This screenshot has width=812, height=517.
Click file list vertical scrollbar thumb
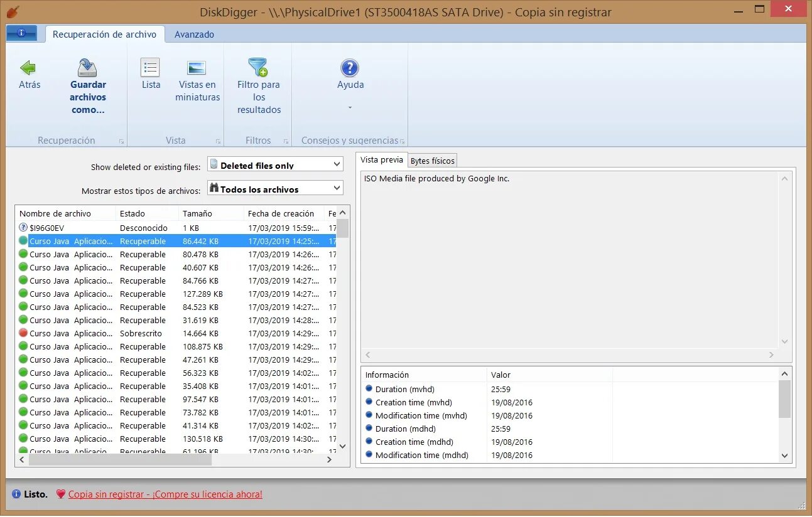tap(342, 228)
